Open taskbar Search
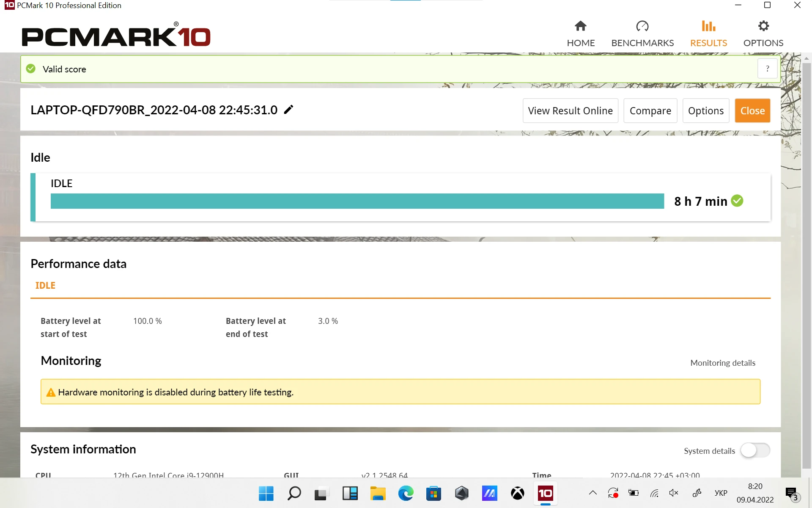The width and height of the screenshot is (812, 508). tap(294, 493)
